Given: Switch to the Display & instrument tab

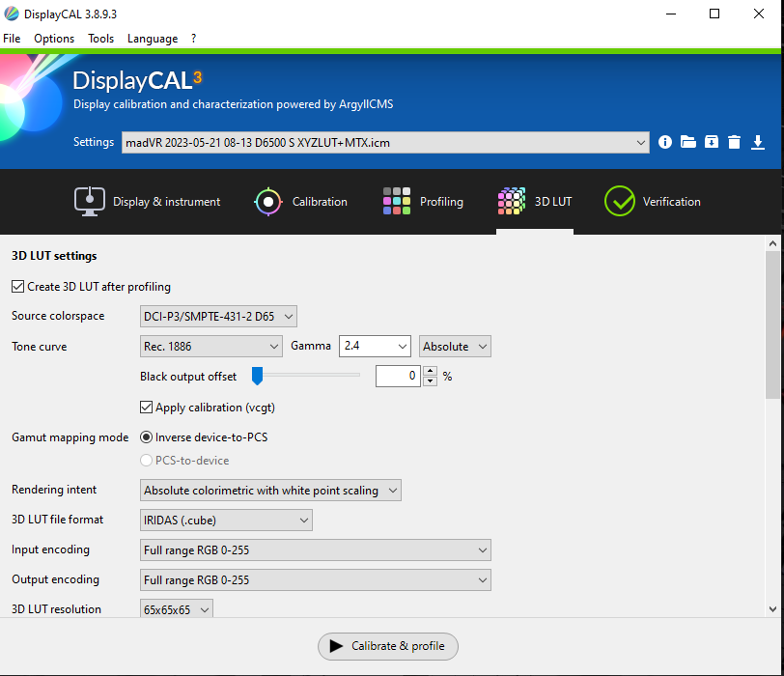Looking at the screenshot, I should tap(147, 202).
